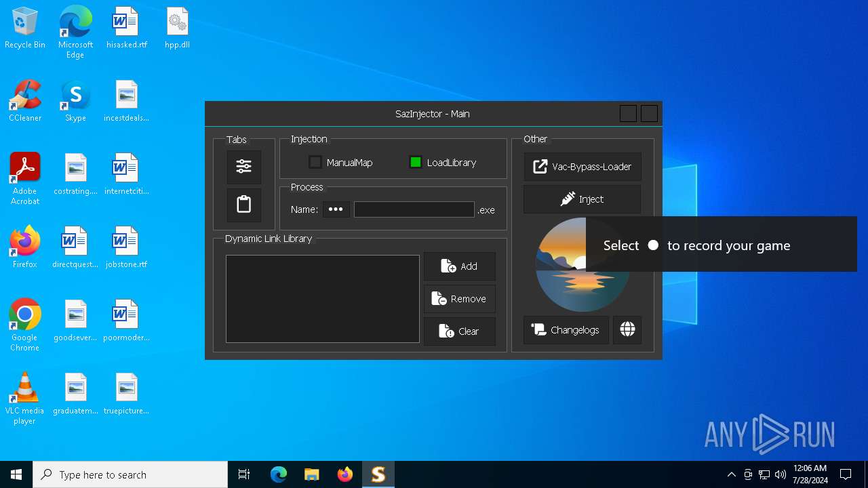Screen dimensions: 868x488
Task: Minimize the SazInjector window
Action: [628, 114]
